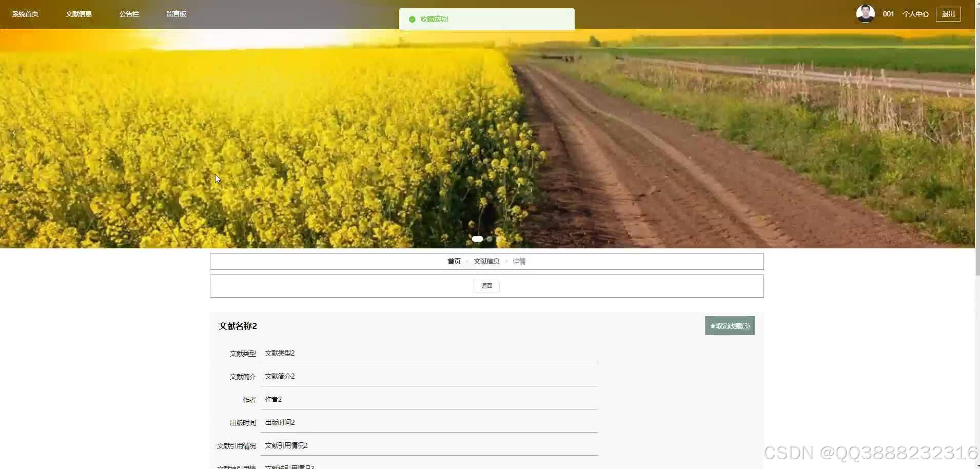The height and width of the screenshot is (469, 980).
Task: Click the 收藏成功! notification message
Action: [x=435, y=19]
